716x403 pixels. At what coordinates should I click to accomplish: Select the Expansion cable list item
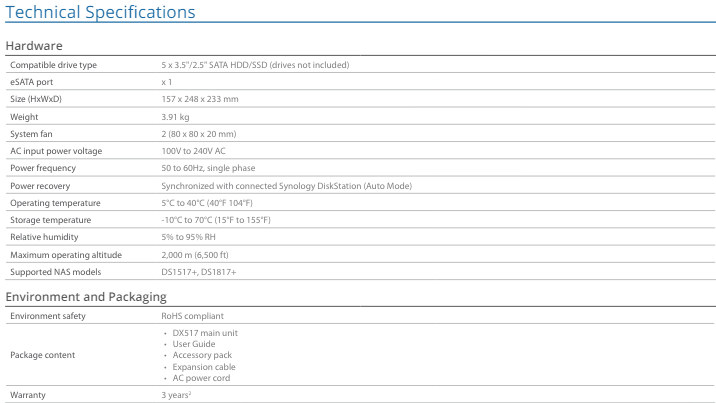tap(203, 367)
